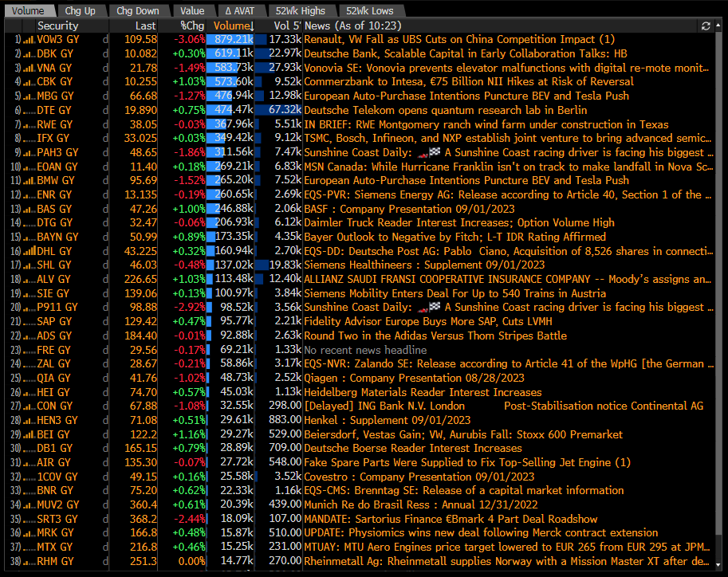Open Commerzbank to Intesa NII headline
The image size is (728, 577).
point(469,82)
